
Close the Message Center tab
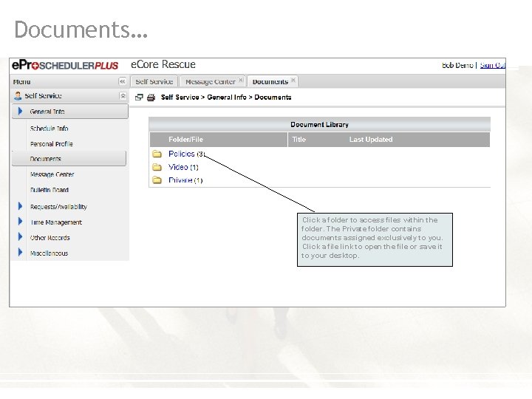click(241, 80)
